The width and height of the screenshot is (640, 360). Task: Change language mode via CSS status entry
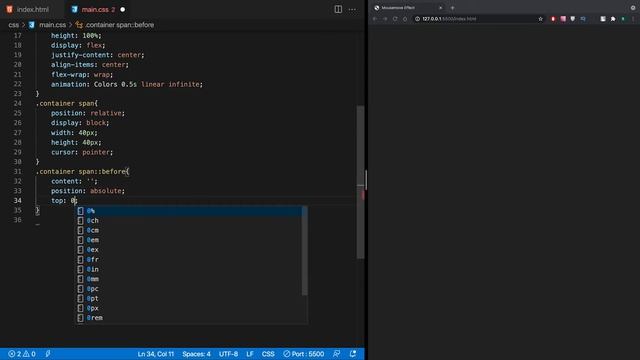[268, 354]
